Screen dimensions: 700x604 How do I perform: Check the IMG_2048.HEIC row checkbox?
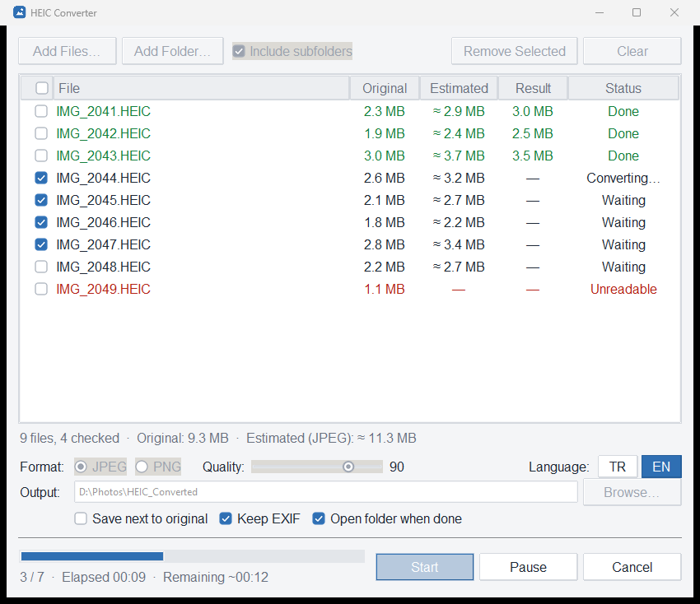pyautogui.click(x=41, y=267)
